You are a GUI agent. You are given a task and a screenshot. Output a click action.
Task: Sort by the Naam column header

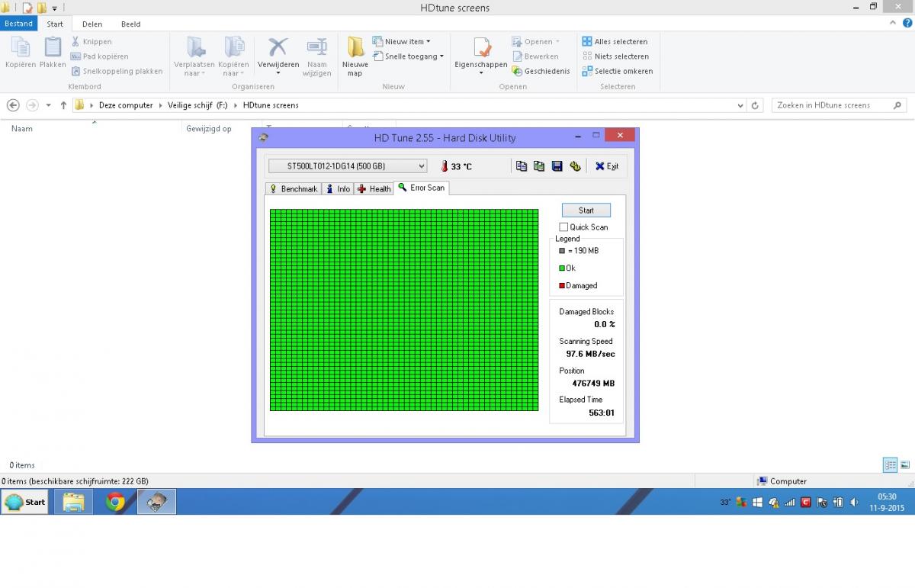[x=22, y=129]
